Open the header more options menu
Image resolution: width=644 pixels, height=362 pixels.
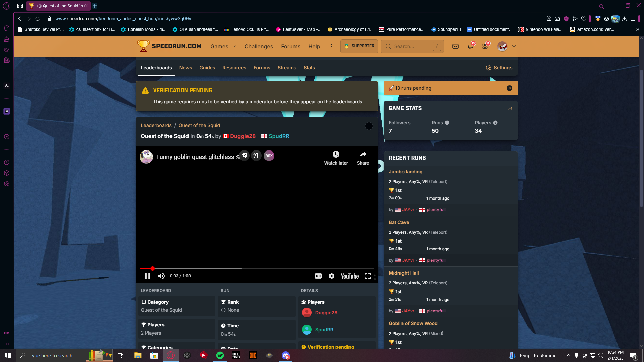[331, 46]
